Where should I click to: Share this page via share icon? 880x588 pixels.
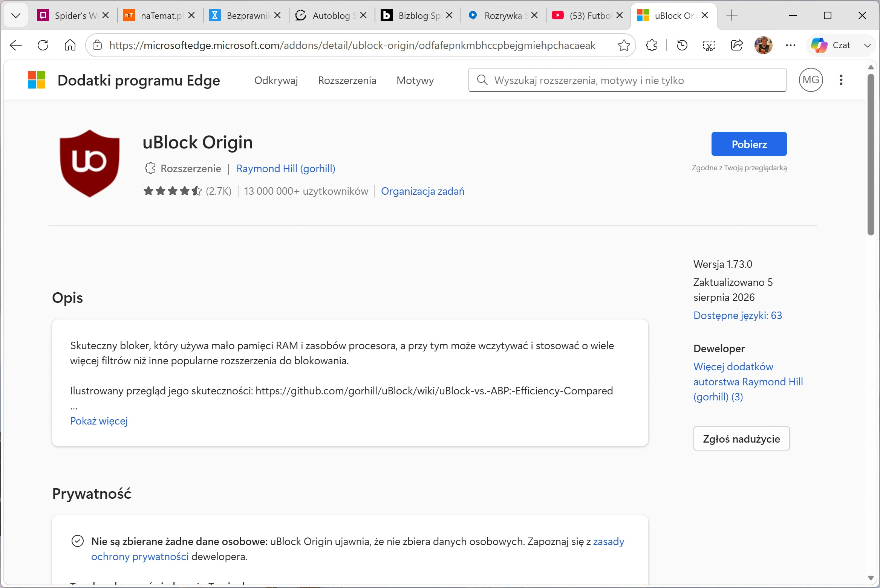coord(737,46)
